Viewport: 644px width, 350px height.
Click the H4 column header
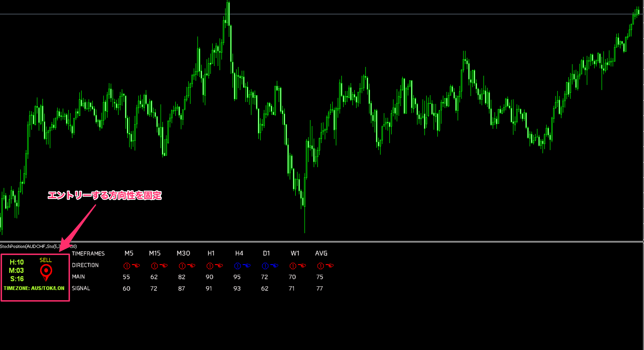(239, 253)
